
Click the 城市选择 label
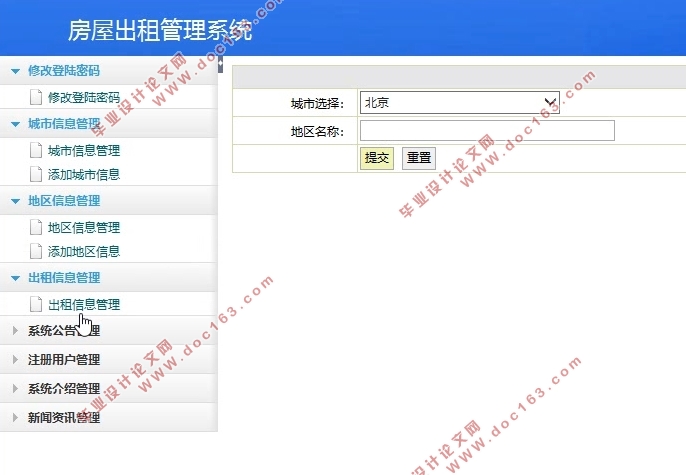click(318, 104)
